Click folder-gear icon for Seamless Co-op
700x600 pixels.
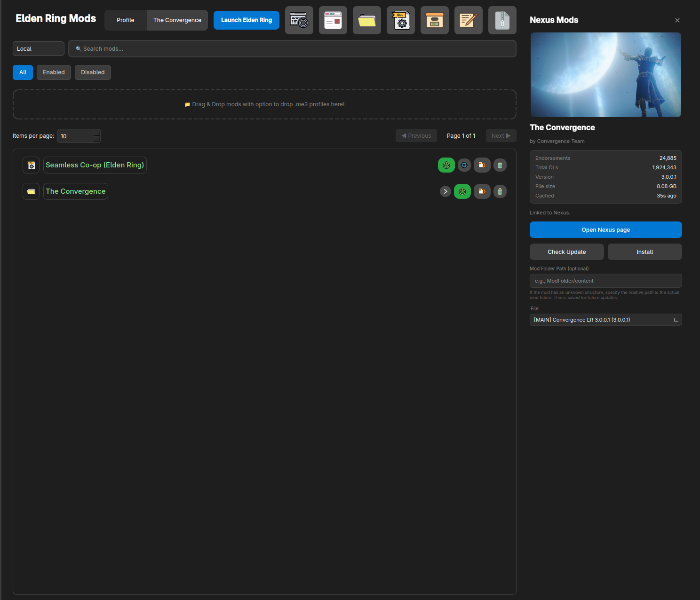pos(482,165)
